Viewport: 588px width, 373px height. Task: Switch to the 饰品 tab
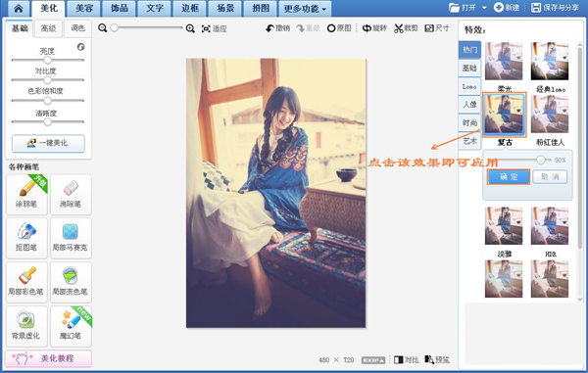(120, 8)
